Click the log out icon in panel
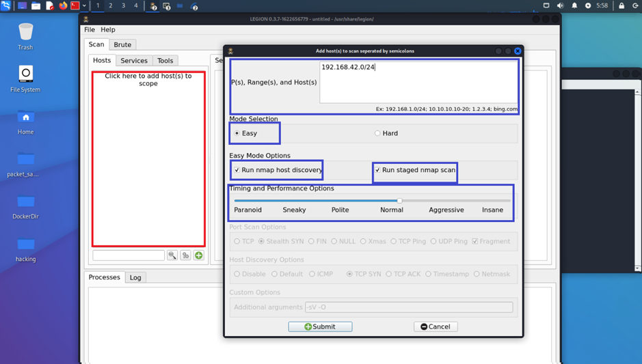The image size is (642, 364). click(x=635, y=5)
